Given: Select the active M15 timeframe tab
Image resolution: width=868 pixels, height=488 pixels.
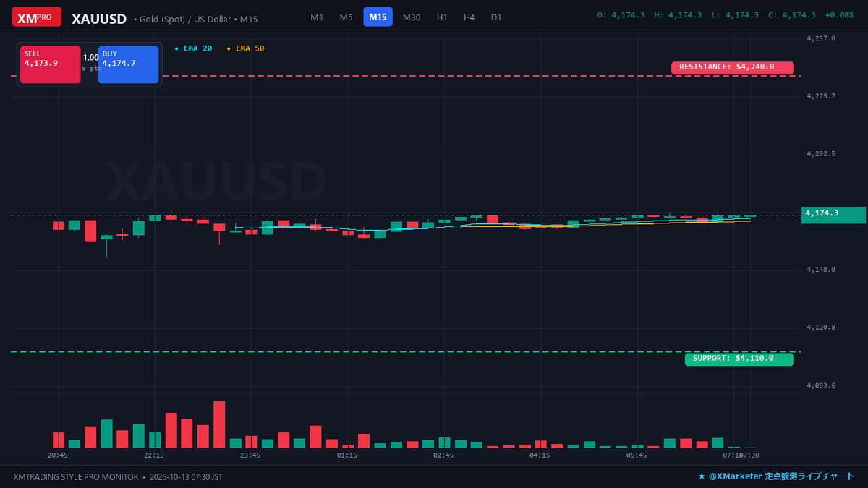Looking at the screenshot, I should tap(378, 17).
